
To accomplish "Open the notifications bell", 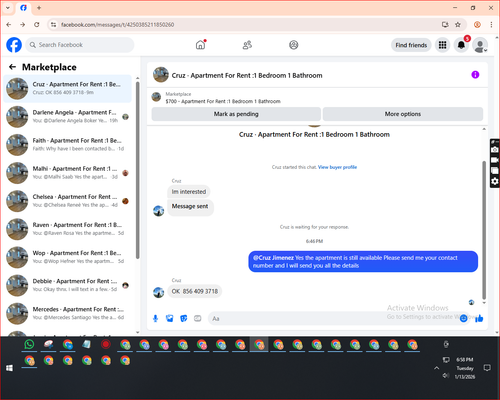I will point(461,45).
